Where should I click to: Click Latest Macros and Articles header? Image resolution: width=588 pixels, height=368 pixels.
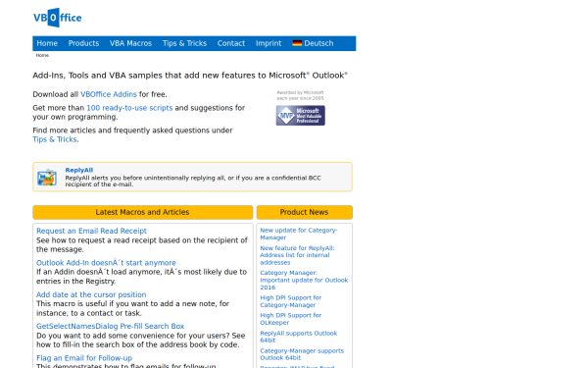142,212
